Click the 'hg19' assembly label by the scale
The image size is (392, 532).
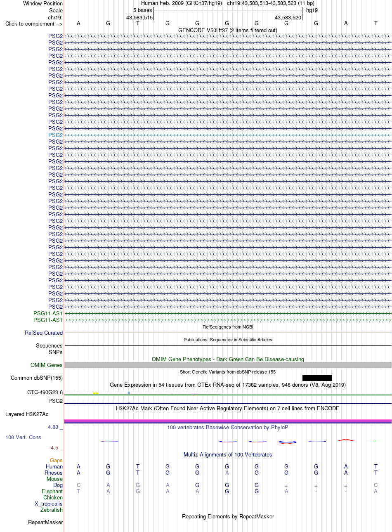coord(312,10)
